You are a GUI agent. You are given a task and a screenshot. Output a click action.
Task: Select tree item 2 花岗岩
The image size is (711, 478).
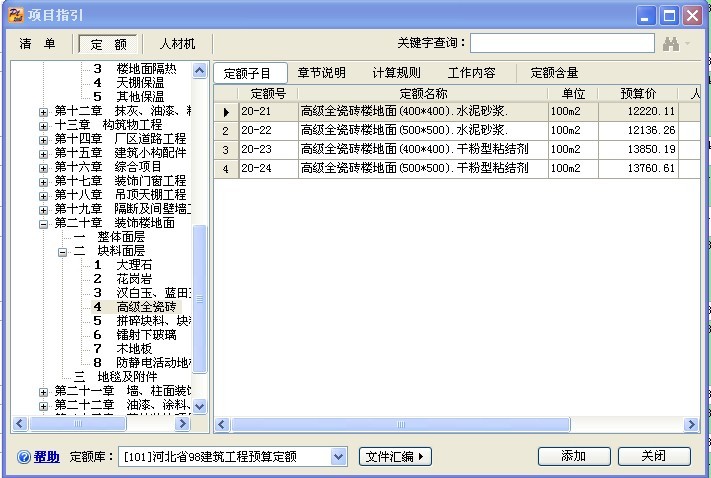122,279
